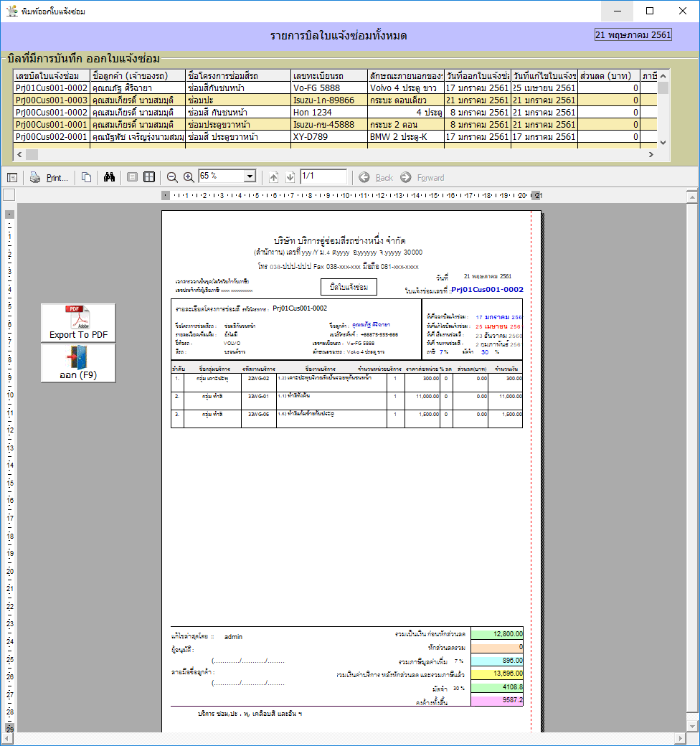Click the 1/1 page number field
The height and width of the screenshot is (746, 700).
pos(323,176)
